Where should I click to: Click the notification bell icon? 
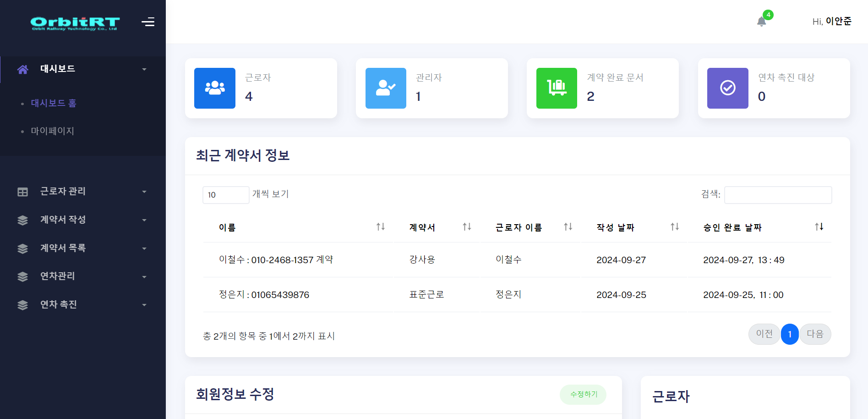click(761, 21)
